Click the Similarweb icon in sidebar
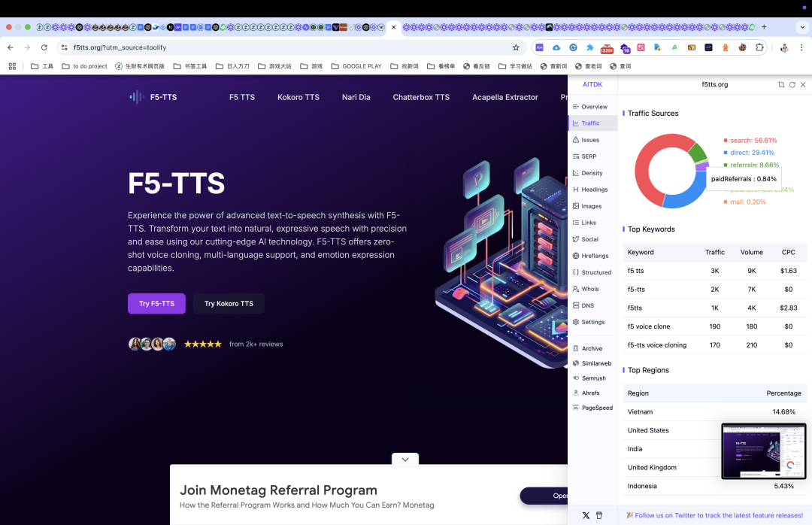The height and width of the screenshot is (525, 812). [576, 363]
